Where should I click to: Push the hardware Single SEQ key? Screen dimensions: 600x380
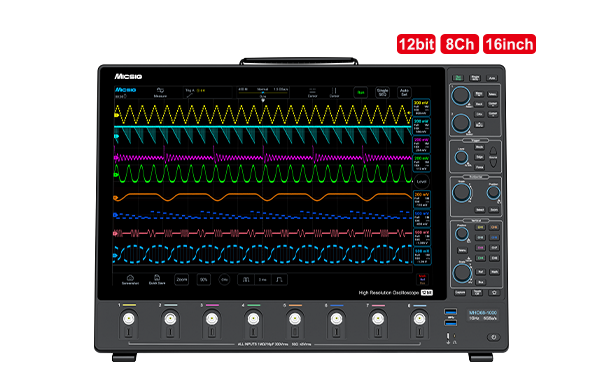coord(475,78)
